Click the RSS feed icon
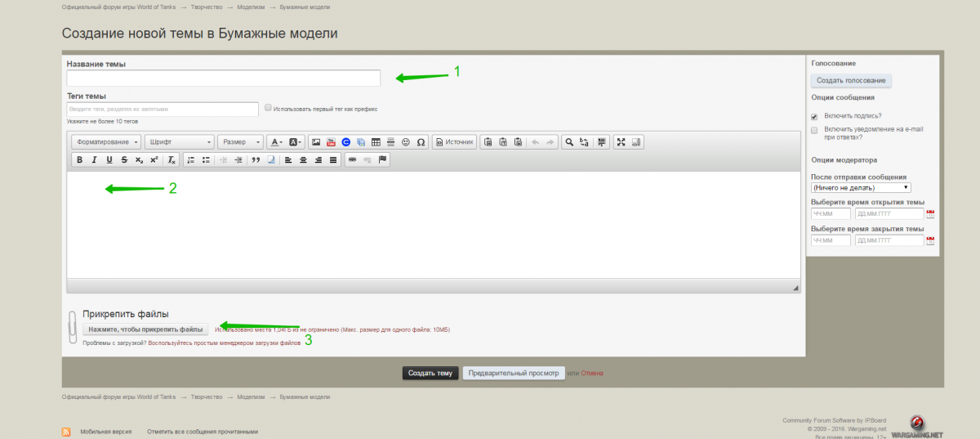The width and height of the screenshot is (980, 439). click(67, 432)
